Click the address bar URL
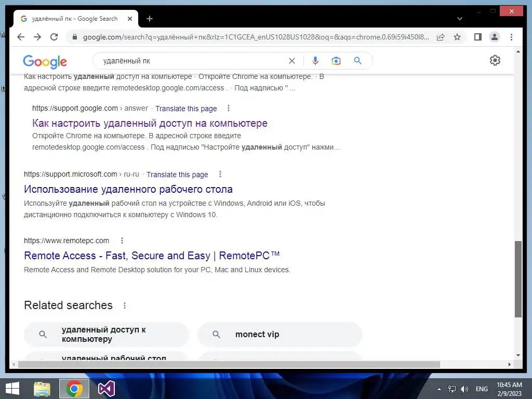 pos(256,37)
